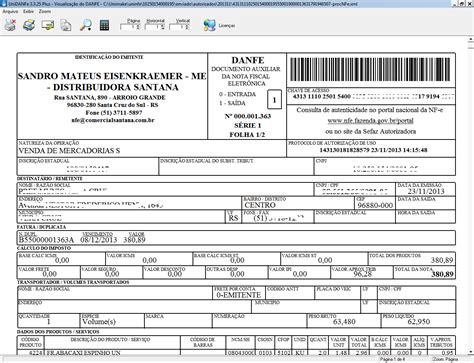Viewport: 474px width, 363px height.
Task: Click the DANFE barcode image
Action: pyautogui.click(x=370, y=70)
